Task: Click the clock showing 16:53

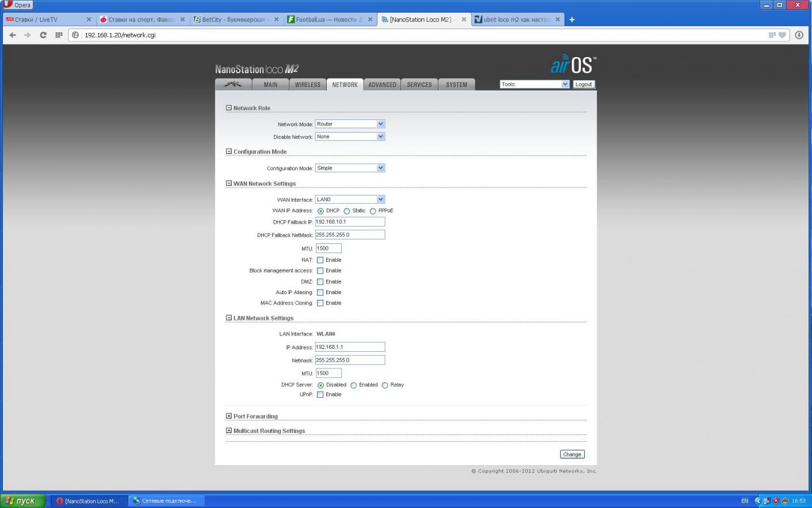Action: point(799,501)
